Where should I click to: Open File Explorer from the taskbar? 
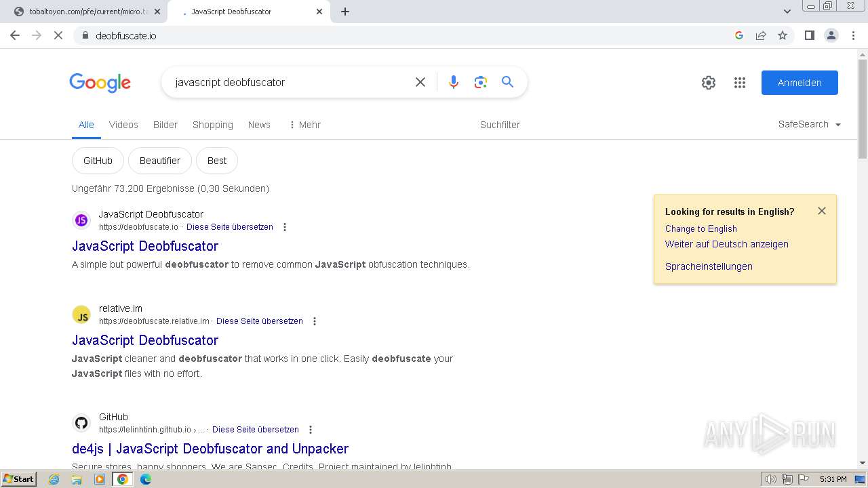pyautogui.click(x=77, y=479)
